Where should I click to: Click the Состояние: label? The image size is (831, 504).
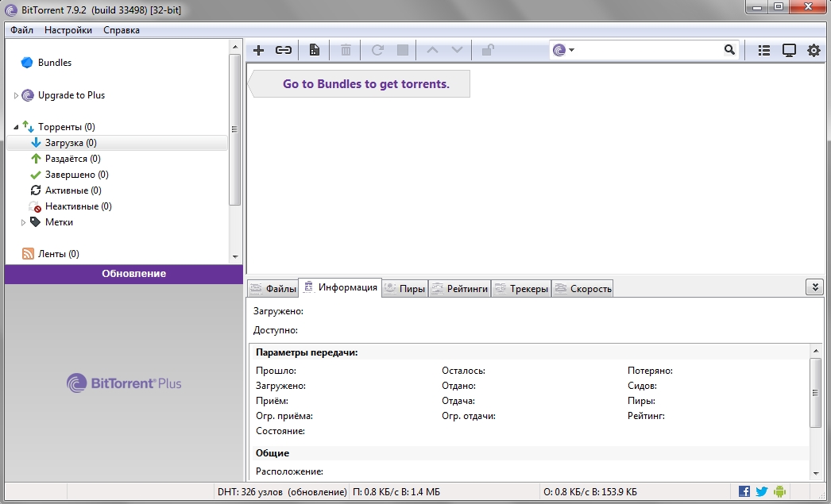pos(280,432)
